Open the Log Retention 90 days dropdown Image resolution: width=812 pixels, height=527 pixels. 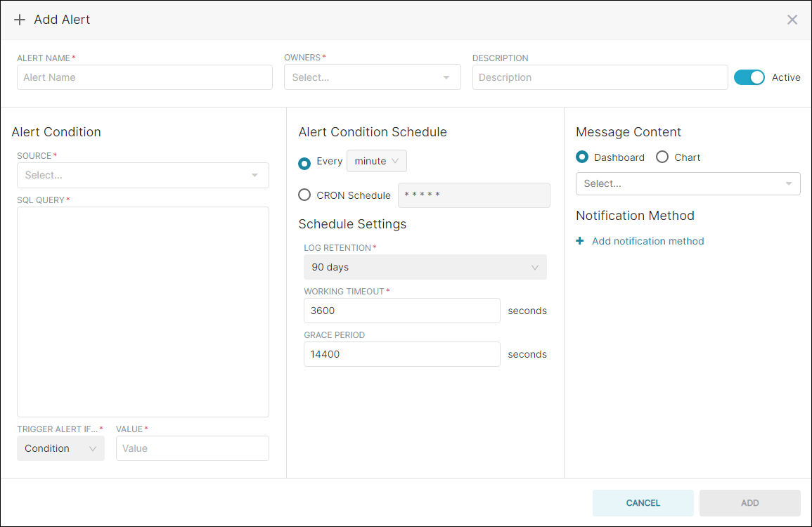click(x=425, y=267)
